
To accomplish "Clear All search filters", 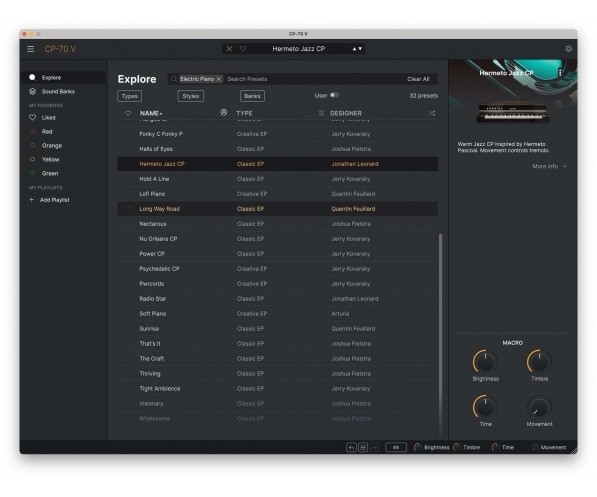I will click(418, 79).
